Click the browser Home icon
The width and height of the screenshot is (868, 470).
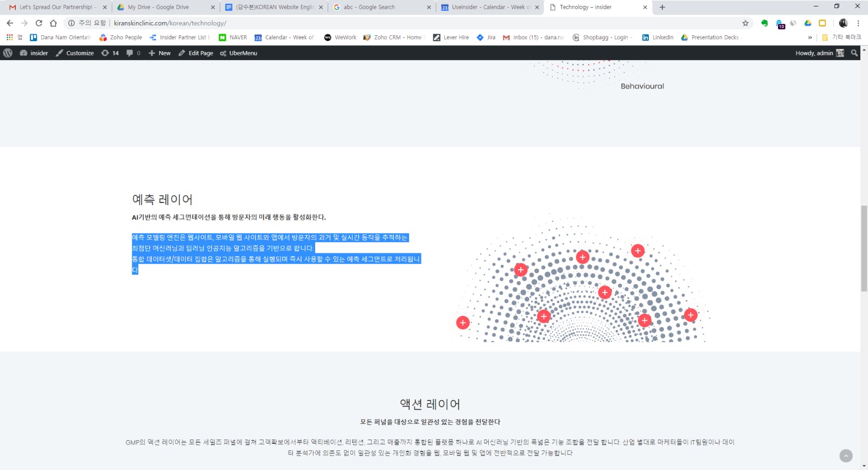tap(53, 23)
